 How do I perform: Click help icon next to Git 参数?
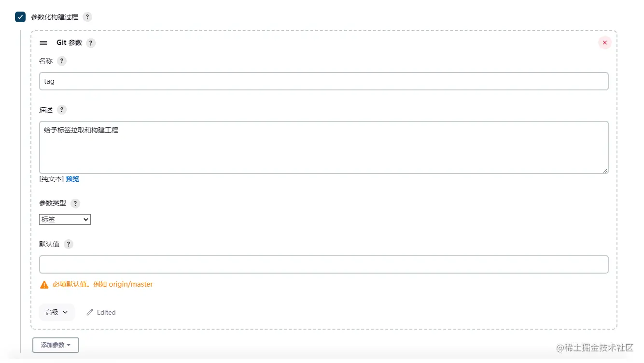[91, 43]
